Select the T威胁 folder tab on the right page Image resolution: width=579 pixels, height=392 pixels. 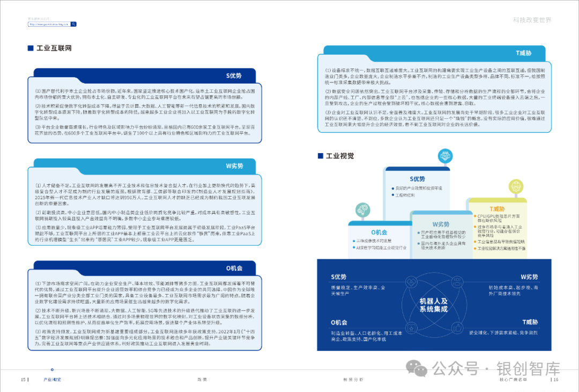click(434, 53)
